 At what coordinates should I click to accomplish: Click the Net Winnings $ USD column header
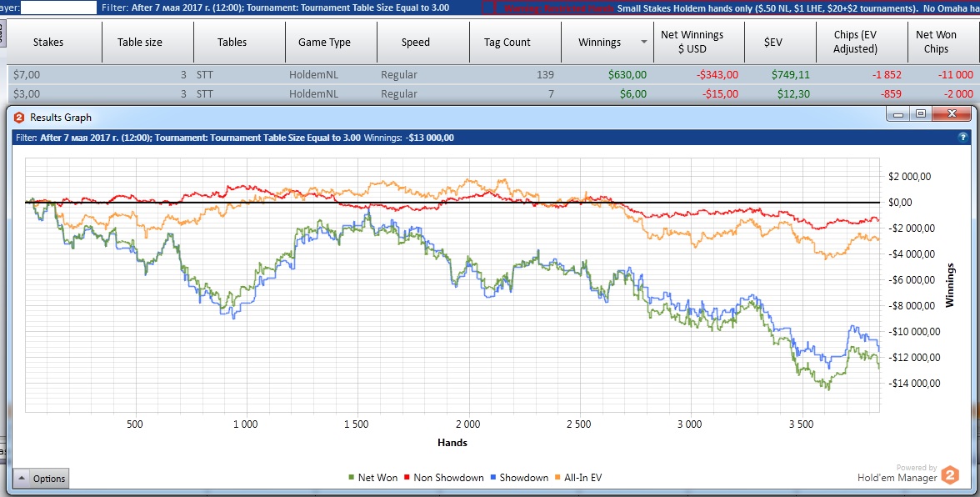692,43
